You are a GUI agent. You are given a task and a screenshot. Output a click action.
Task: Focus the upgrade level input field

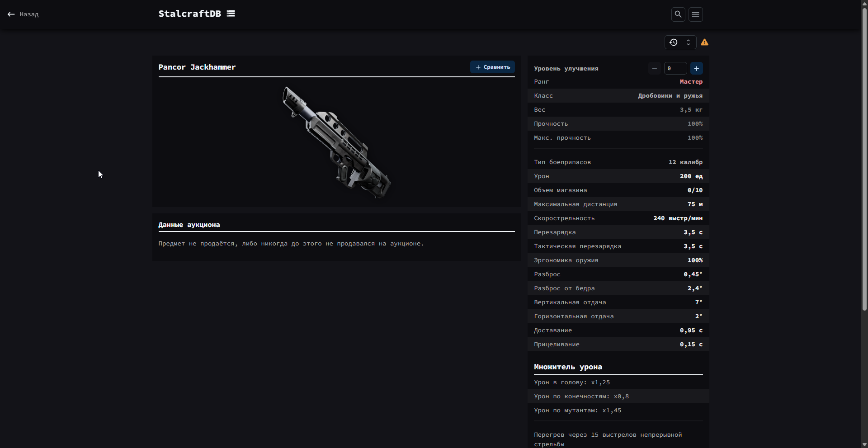coord(675,69)
